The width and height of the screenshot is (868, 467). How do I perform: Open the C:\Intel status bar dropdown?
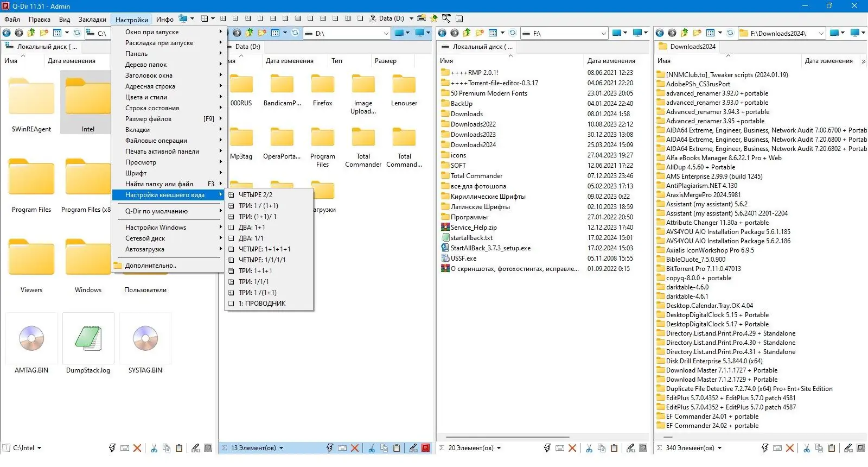[40, 448]
